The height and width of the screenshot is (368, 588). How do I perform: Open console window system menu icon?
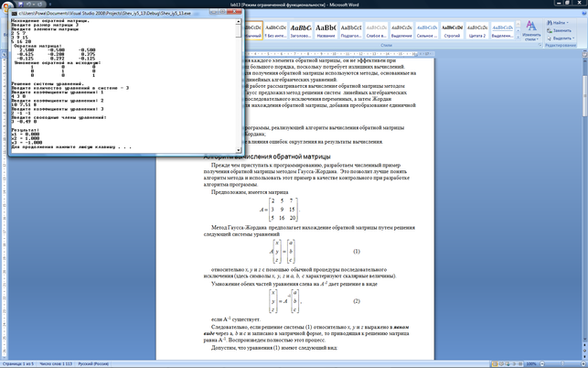pyautogui.click(x=15, y=14)
